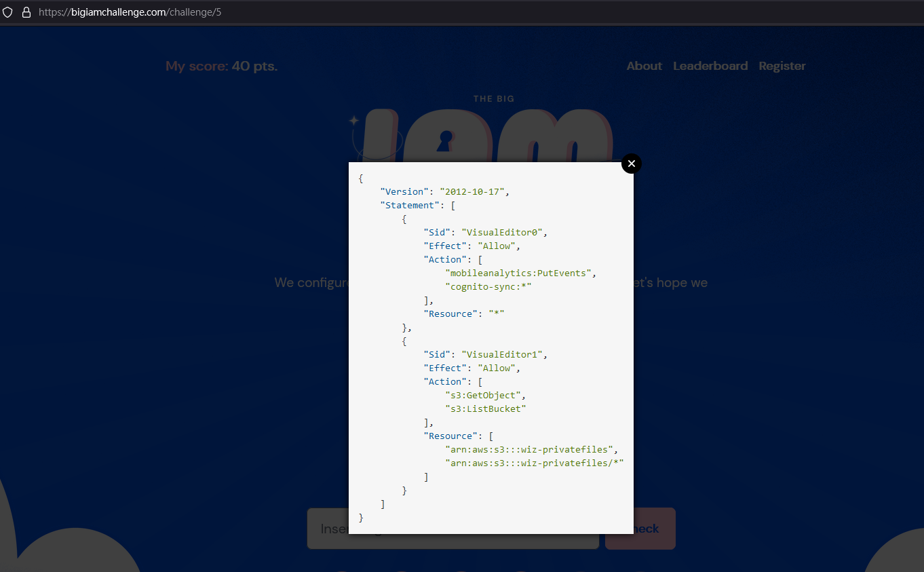Click the "s3:ListBucket" action text
Image resolution: width=924 pixels, height=572 pixels.
tap(485, 408)
